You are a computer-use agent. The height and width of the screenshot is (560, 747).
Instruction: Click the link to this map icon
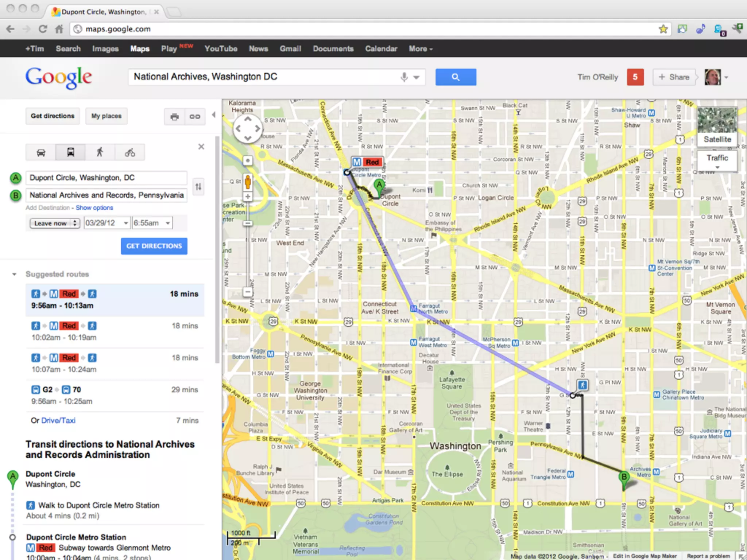click(x=195, y=117)
